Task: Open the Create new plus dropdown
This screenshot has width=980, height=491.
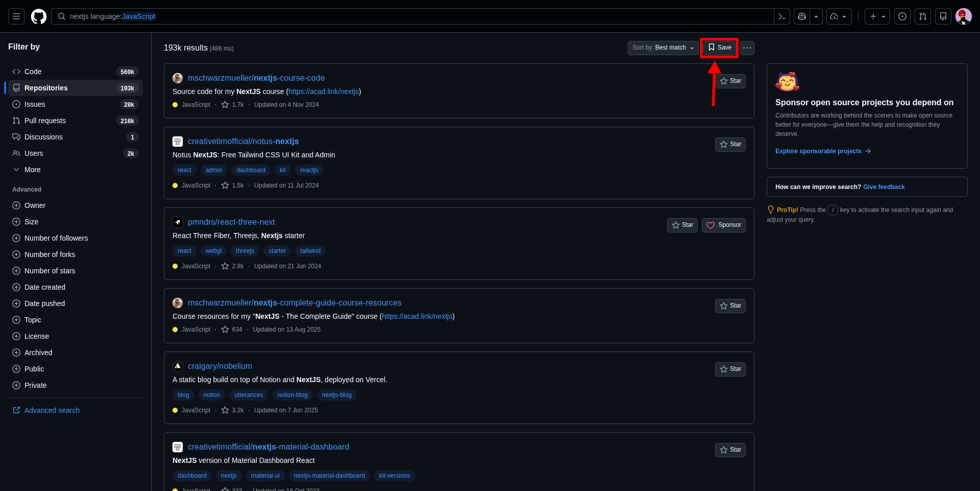Action: pyautogui.click(x=877, y=16)
